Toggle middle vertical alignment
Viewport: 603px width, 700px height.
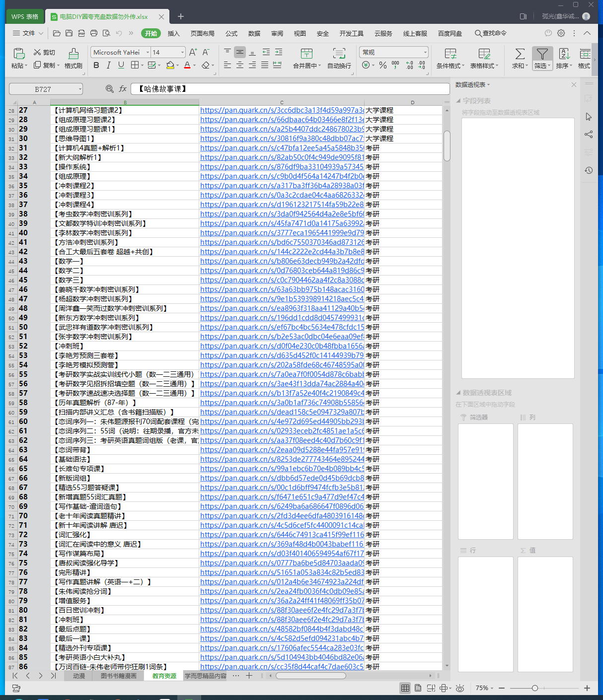(240, 52)
